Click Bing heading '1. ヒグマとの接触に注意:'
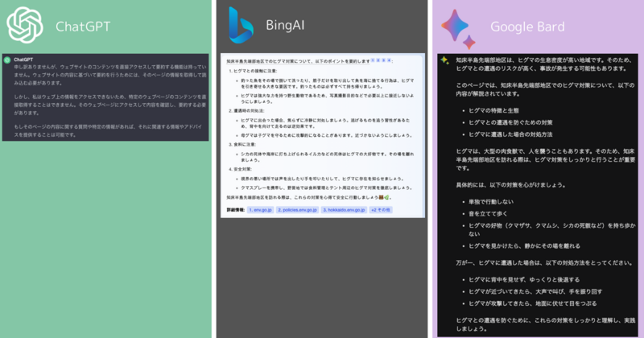Screen dimensions: 644x338 pos(253,71)
